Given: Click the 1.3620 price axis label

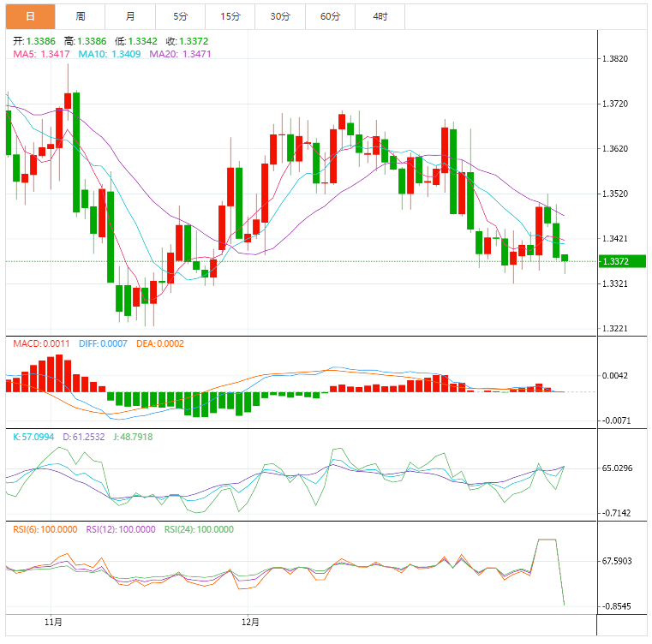Looking at the screenshot, I should pos(615,149).
